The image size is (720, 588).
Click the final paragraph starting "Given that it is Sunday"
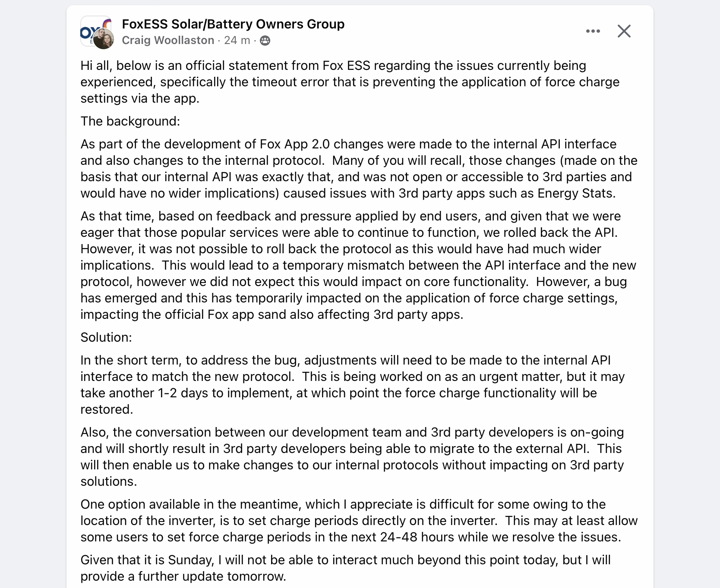(x=345, y=568)
